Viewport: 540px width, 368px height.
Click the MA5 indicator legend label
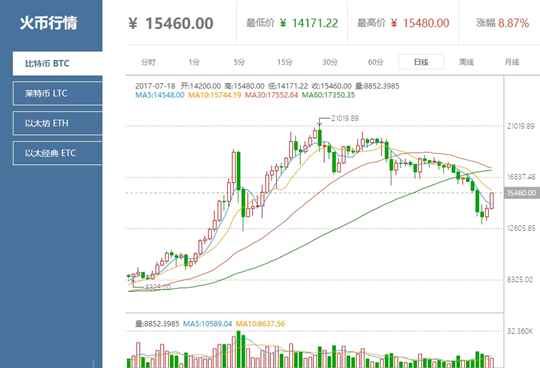160,95
